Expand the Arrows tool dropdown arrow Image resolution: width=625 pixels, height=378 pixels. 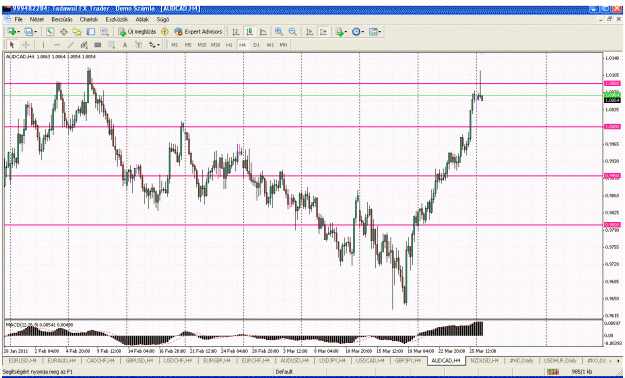(158, 45)
